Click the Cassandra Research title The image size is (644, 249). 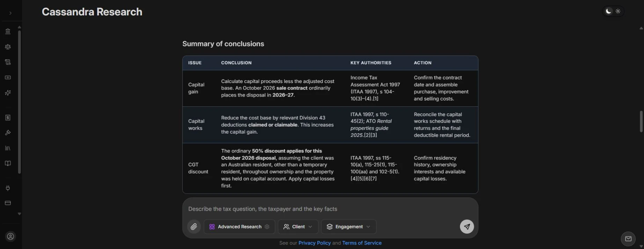pos(92,12)
